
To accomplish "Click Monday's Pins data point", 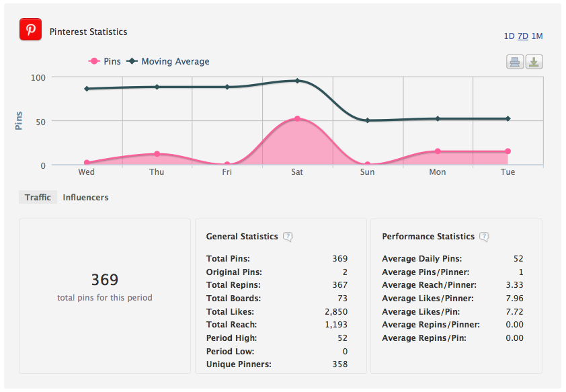I will 438,151.
